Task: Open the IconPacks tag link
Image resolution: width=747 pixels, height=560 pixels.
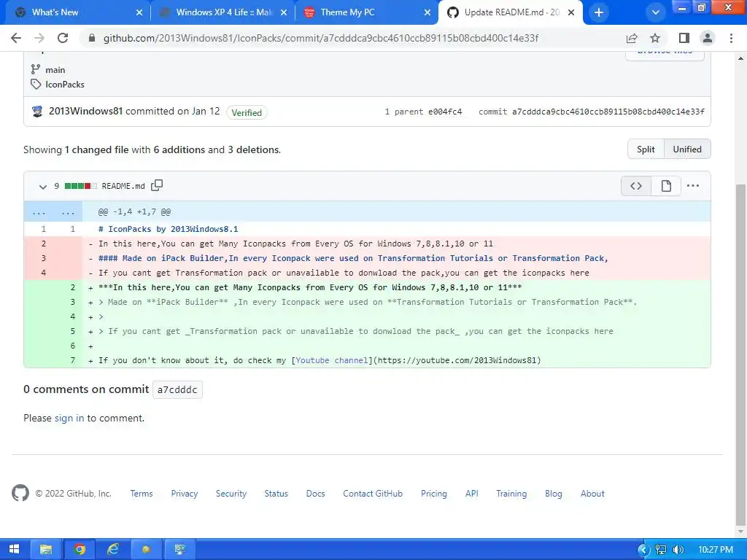Action: coord(65,85)
